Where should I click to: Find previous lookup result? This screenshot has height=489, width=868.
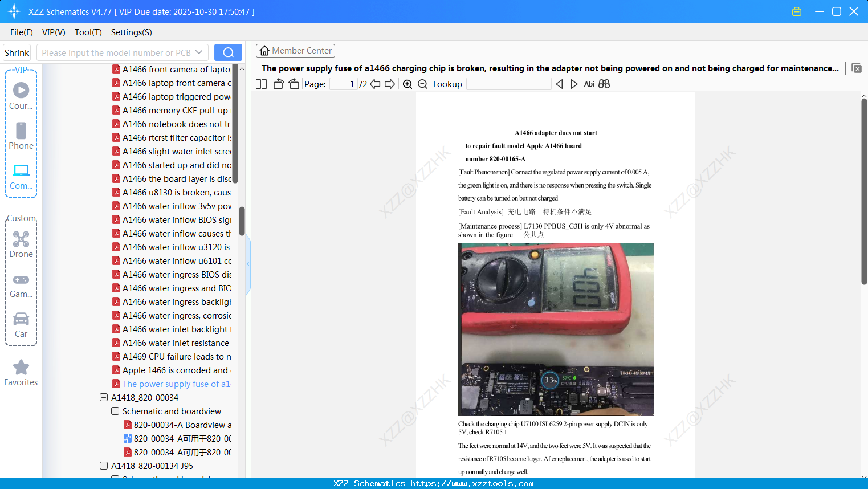point(559,84)
